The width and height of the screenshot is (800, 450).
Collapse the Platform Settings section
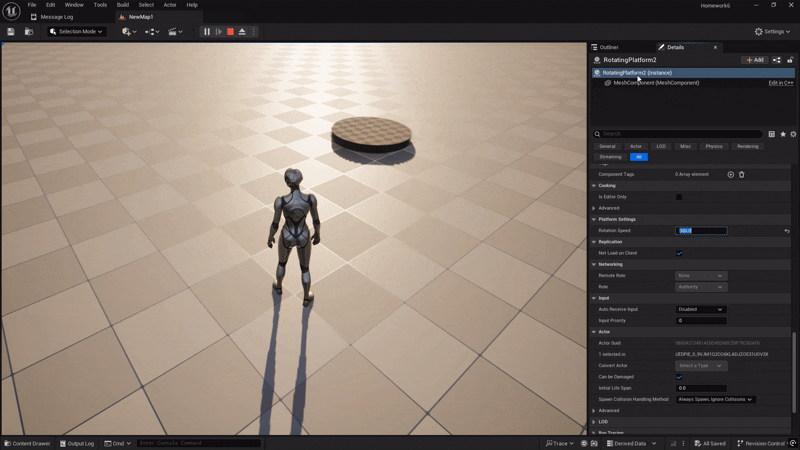pyautogui.click(x=593, y=219)
